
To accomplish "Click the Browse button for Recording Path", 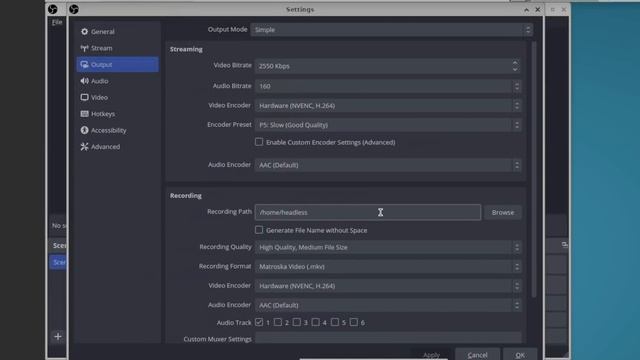I will point(502,212).
